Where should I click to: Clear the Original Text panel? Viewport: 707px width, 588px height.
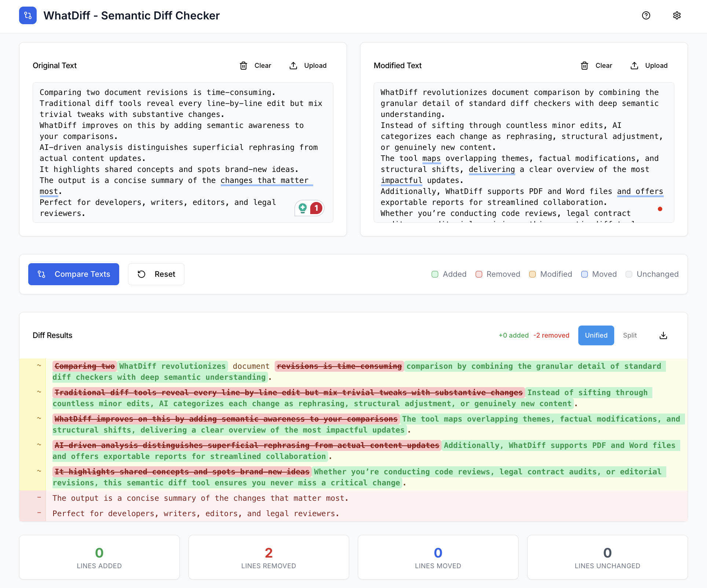pyautogui.click(x=256, y=66)
